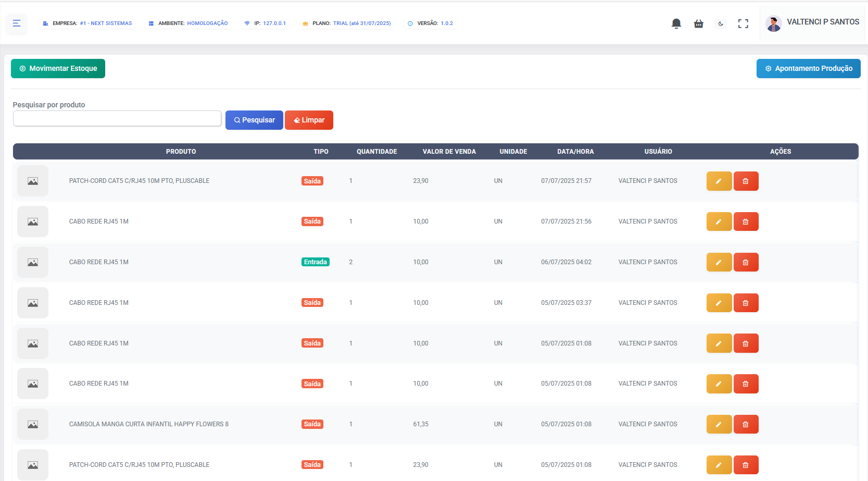Screen dimensions: 868x481
Task: Edit the first PATCH-CORD CAT5 row
Action: coord(719,181)
